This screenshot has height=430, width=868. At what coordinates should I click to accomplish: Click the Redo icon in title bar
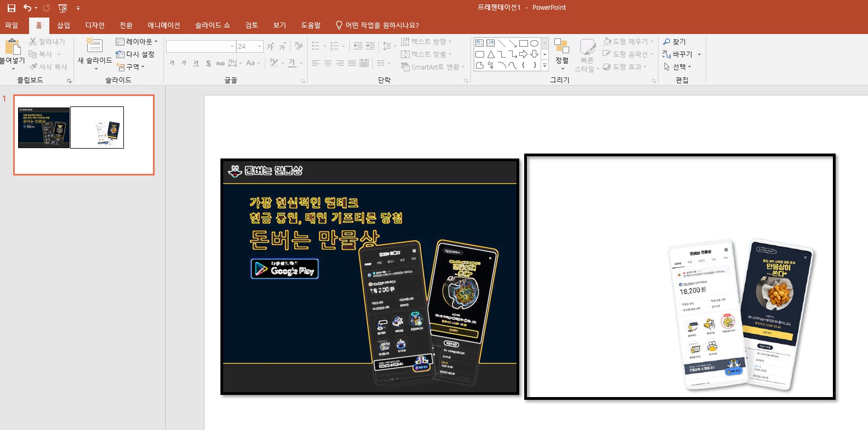(x=47, y=8)
